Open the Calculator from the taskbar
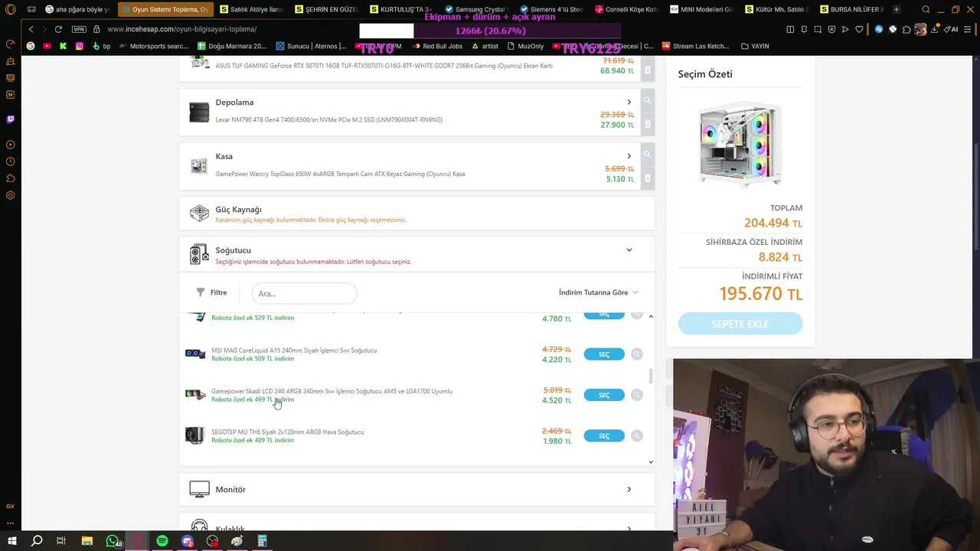980x551 pixels. point(262,541)
